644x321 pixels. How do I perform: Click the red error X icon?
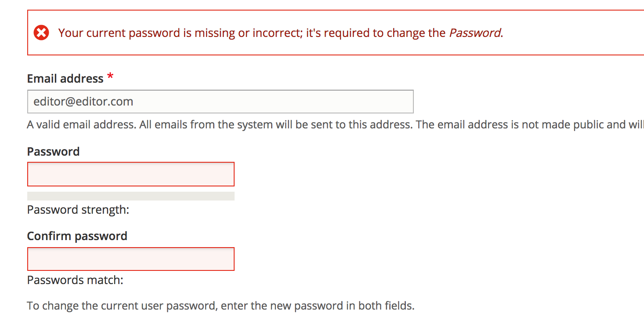(x=42, y=33)
